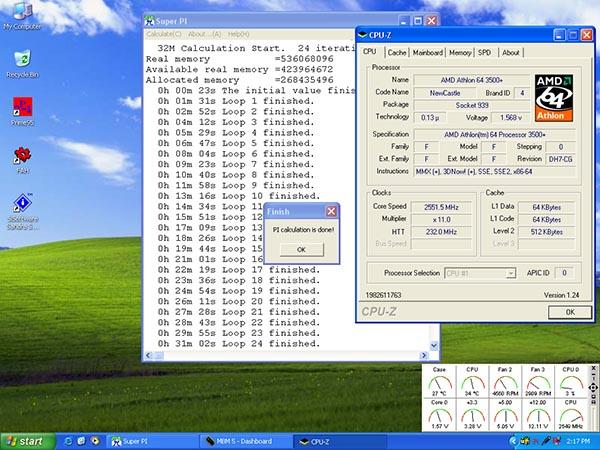The height and width of the screenshot is (450, 600).
Task: Click the Core Speed value 2551.5 MHz
Action: tap(441, 207)
